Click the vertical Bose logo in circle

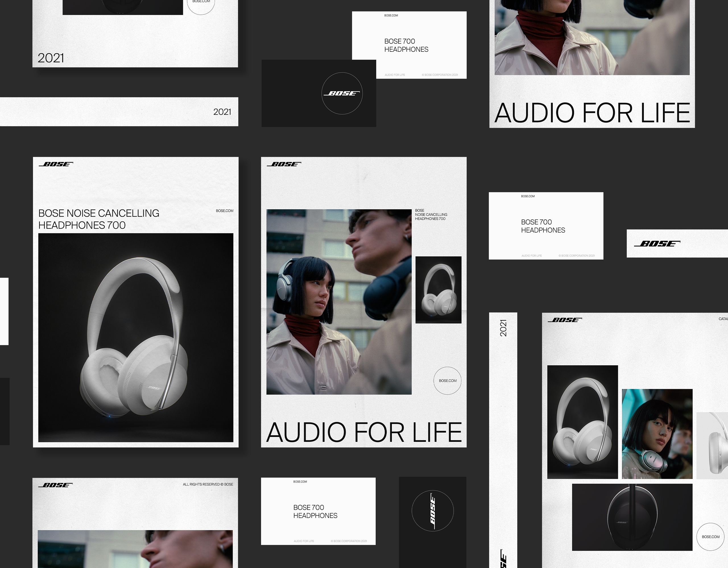[432, 511]
